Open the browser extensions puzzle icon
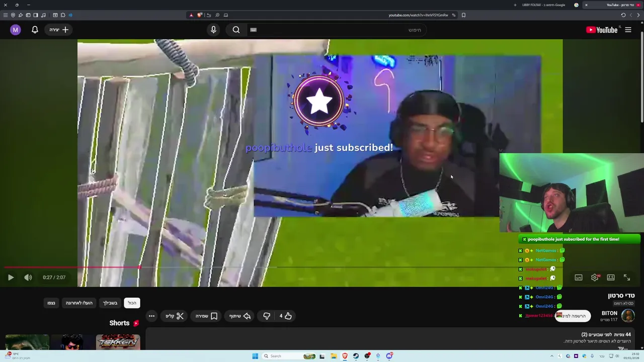Screen dimensions: 644x362 tap(63, 15)
